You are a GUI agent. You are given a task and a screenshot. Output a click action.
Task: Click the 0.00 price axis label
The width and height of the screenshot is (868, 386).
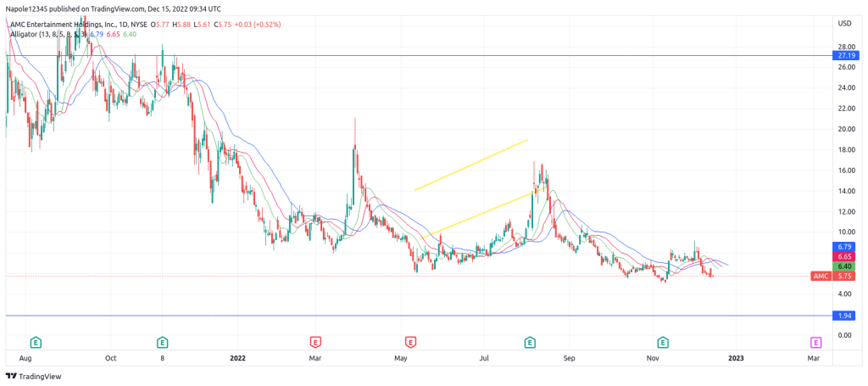844,336
